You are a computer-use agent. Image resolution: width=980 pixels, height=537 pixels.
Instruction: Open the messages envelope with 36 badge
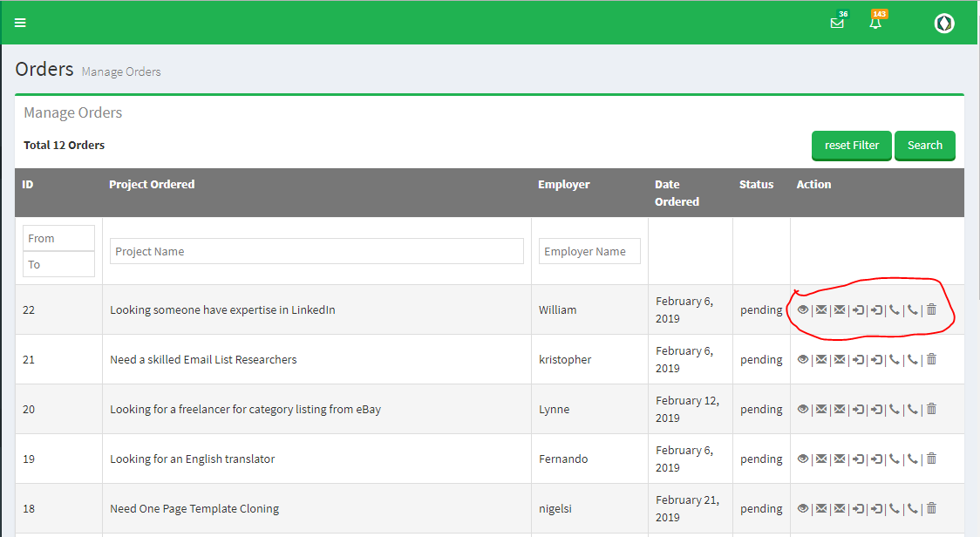[837, 23]
